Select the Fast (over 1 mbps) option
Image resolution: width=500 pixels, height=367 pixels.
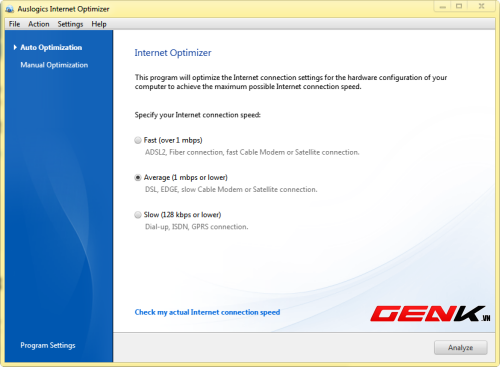click(138, 140)
